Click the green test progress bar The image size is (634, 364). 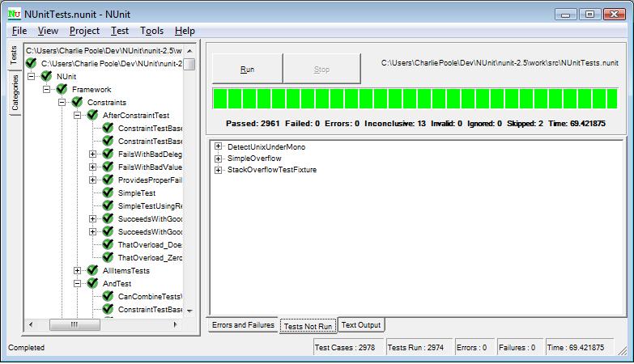pyautogui.click(x=415, y=99)
